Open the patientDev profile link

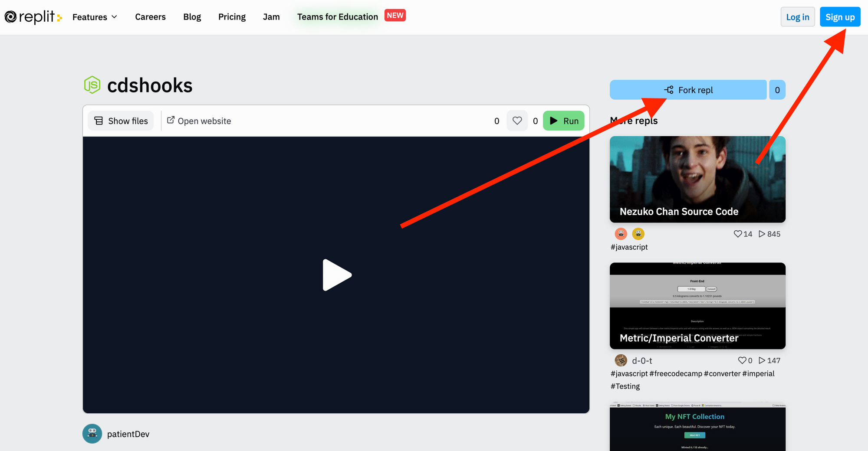pyautogui.click(x=128, y=434)
